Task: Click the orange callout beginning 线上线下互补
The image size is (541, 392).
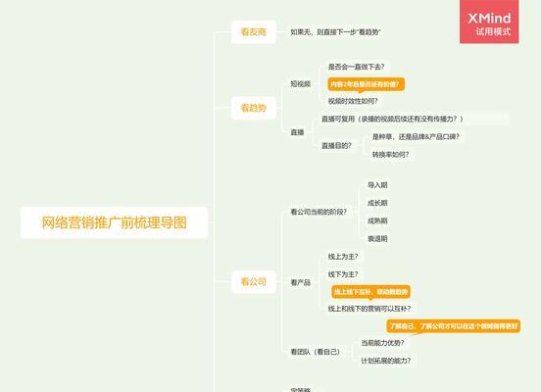Action: pyautogui.click(x=370, y=292)
